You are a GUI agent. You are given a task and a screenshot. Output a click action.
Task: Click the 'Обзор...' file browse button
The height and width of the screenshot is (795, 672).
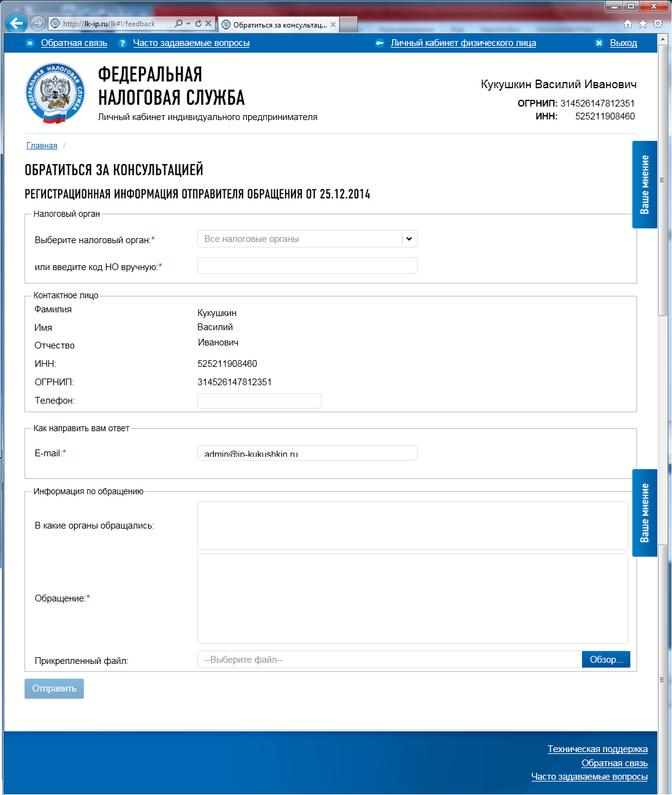[x=606, y=659]
